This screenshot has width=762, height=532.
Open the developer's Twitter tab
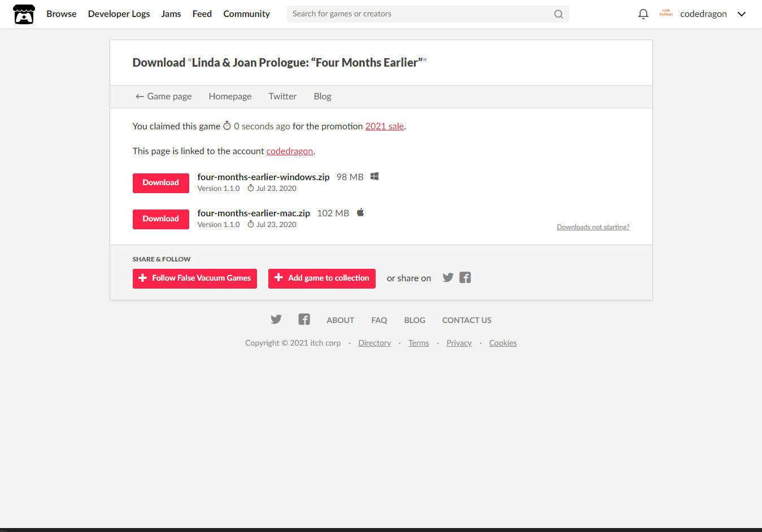pos(282,97)
